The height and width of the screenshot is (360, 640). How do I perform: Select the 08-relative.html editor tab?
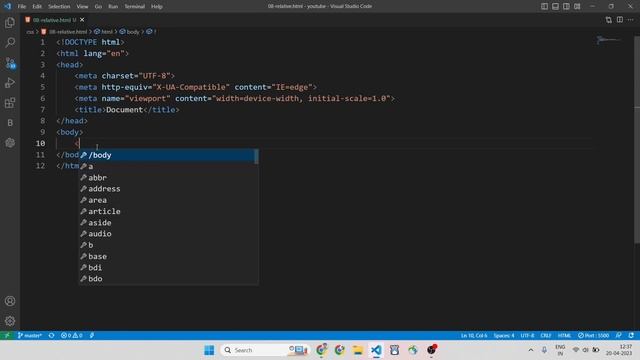pos(54,20)
